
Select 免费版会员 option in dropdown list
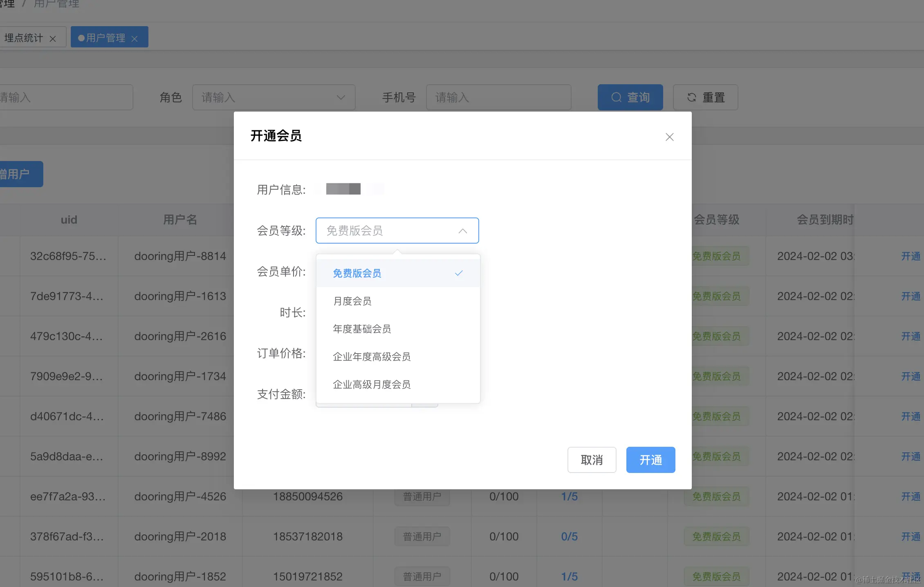pos(398,273)
